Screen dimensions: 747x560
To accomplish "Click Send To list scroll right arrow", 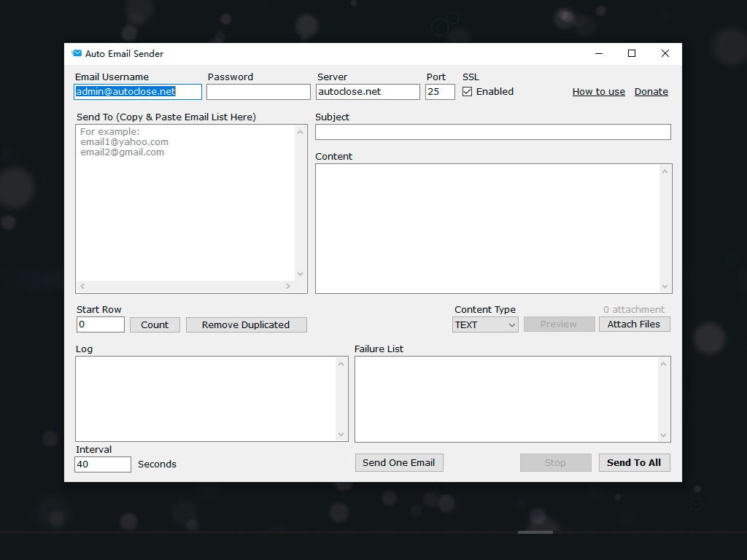I will [x=287, y=286].
